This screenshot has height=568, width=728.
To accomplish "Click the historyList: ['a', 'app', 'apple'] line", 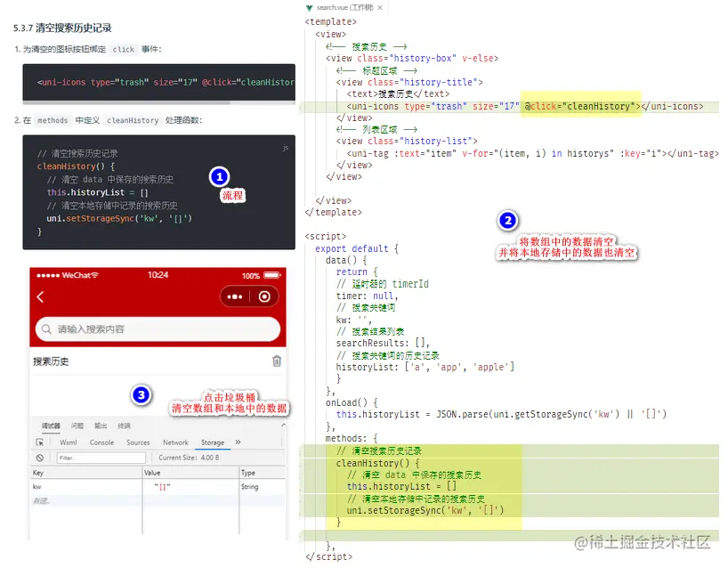I will click(x=425, y=367).
